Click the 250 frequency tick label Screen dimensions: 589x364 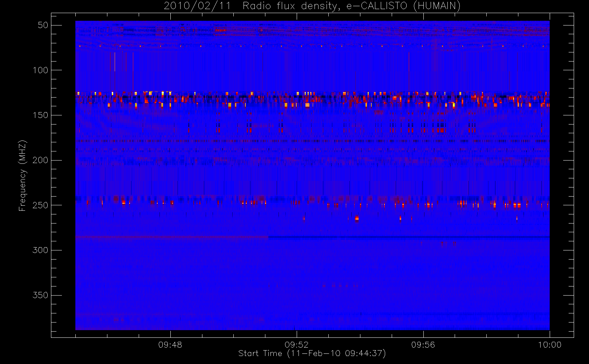tap(40, 205)
